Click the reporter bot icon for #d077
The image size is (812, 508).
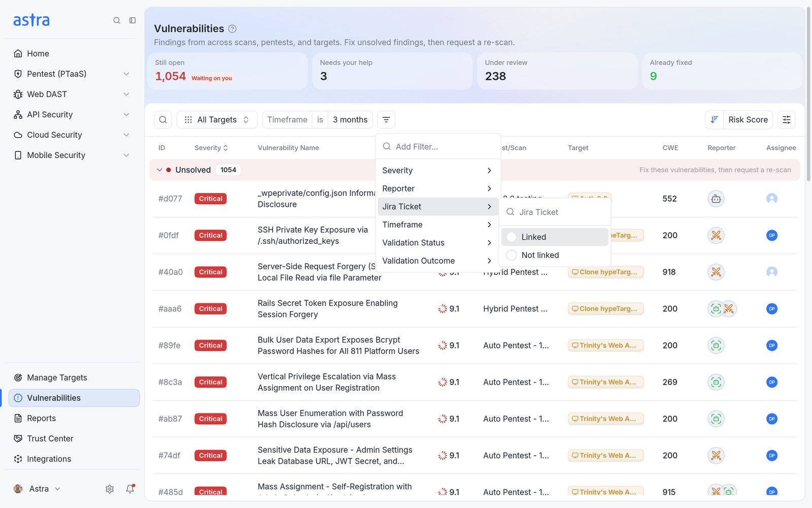click(716, 199)
